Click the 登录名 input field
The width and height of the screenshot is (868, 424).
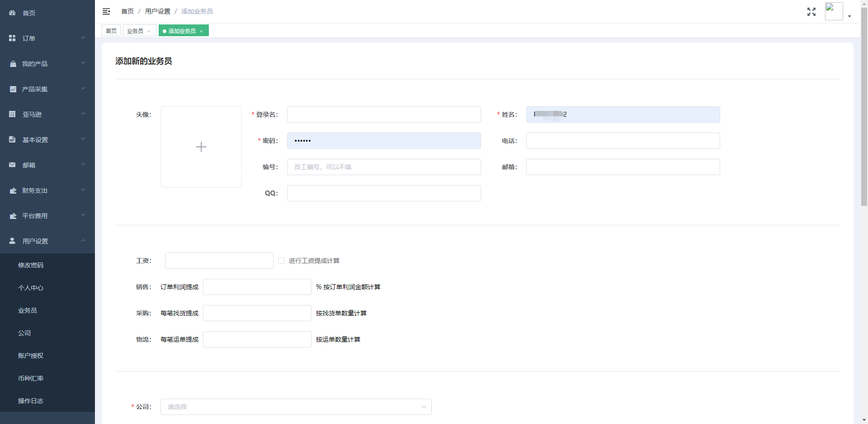(x=383, y=114)
